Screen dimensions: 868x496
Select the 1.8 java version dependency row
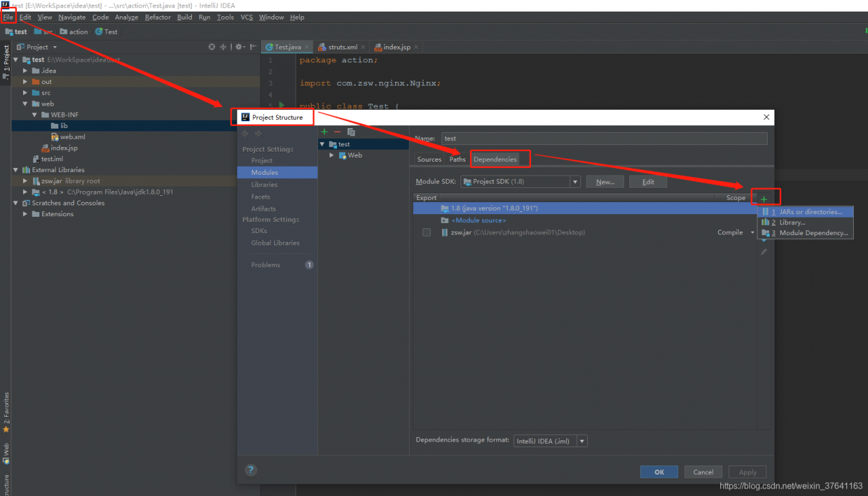(585, 208)
